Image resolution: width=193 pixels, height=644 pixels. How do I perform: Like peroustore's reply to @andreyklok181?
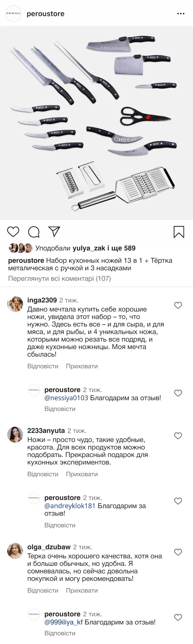tap(178, 501)
